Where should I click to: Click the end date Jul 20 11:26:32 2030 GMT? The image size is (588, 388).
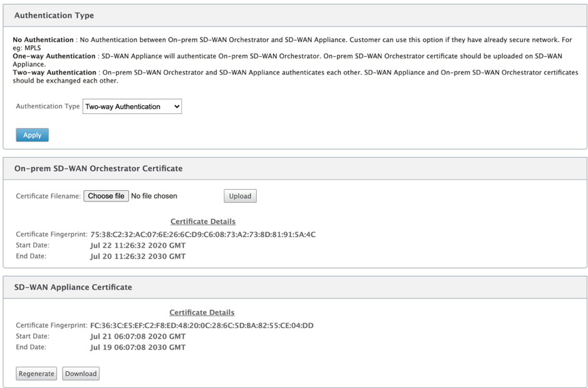point(138,257)
